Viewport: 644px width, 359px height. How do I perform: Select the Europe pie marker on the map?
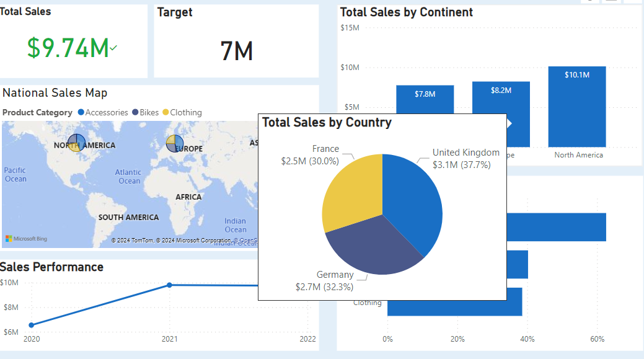tap(174, 144)
